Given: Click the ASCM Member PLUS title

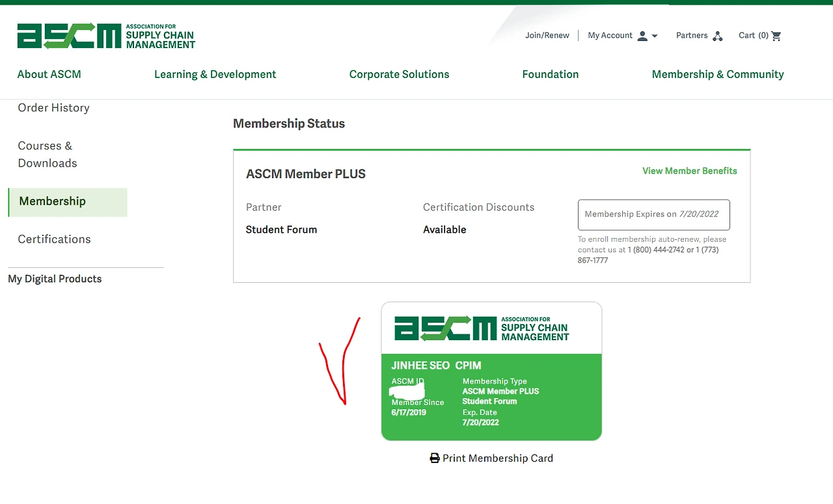Looking at the screenshot, I should (x=306, y=174).
